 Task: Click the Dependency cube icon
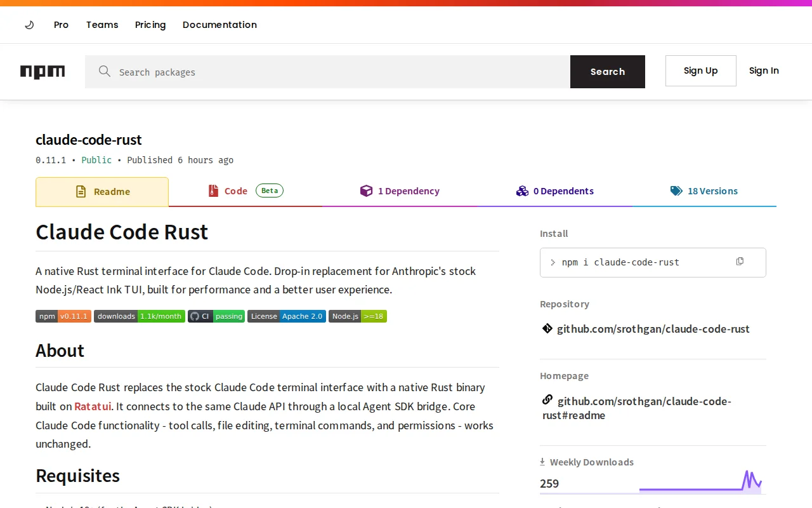point(366,191)
